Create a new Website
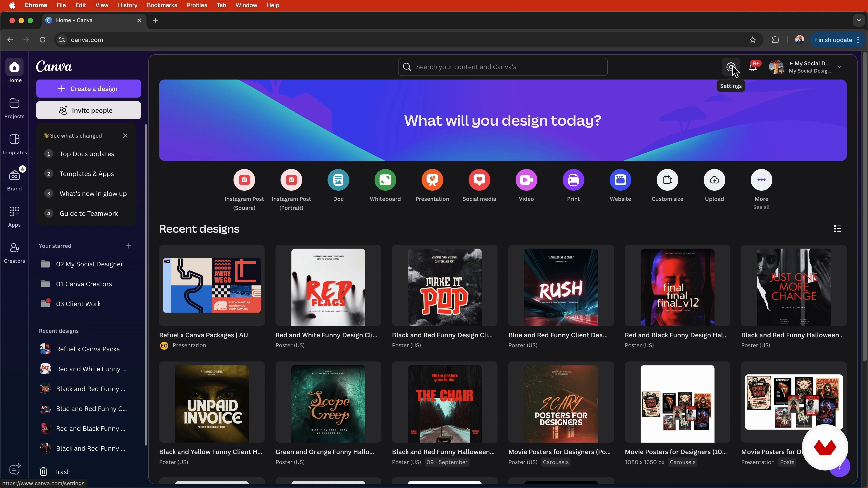Screen dimensions: 868x488 tap(620, 180)
